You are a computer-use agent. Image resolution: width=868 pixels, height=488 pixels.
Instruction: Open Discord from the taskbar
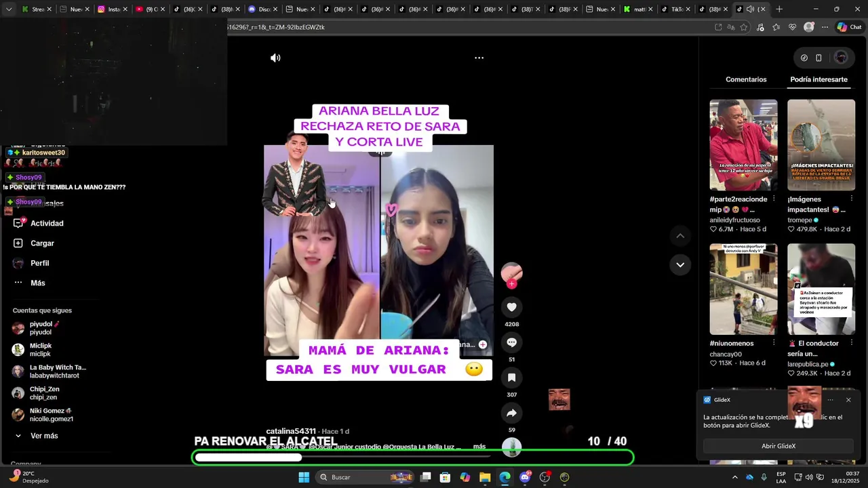[525, 477]
